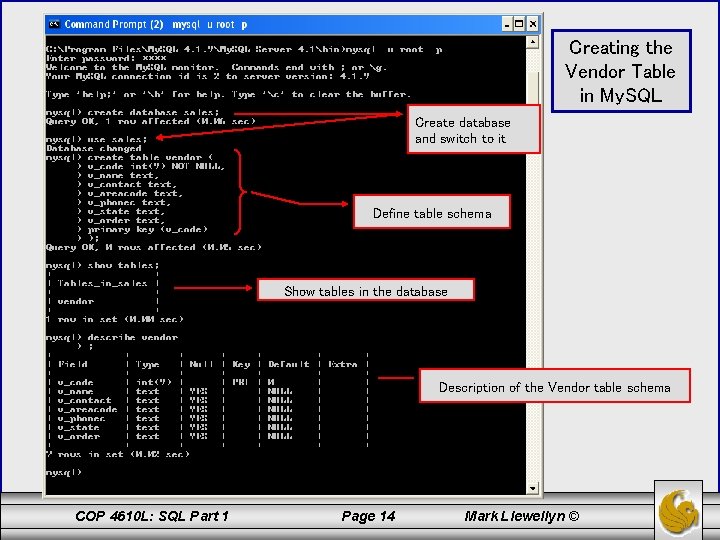Click 'Tables_in_sales' column header
This screenshot has width=720, height=540.
pos(102,283)
